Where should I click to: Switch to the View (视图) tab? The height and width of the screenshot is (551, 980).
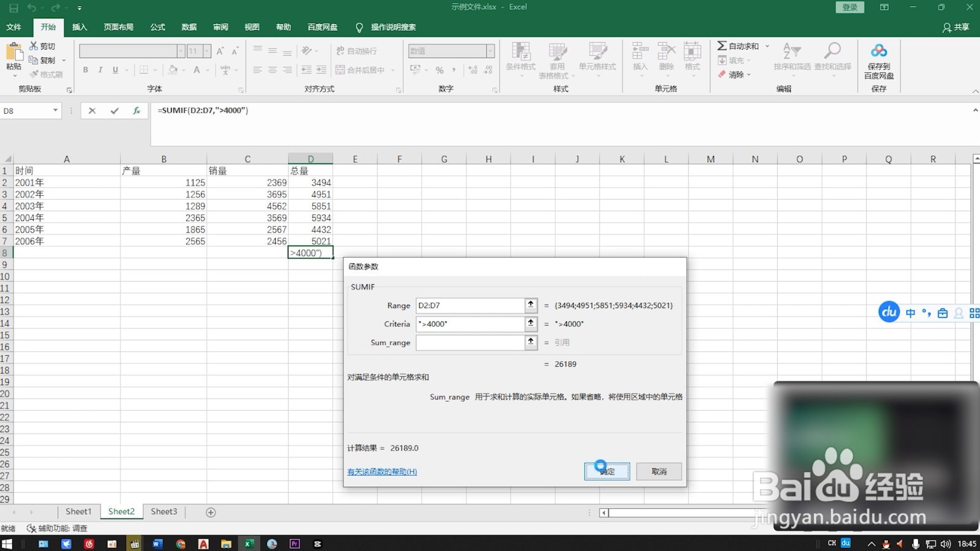pos(252,27)
